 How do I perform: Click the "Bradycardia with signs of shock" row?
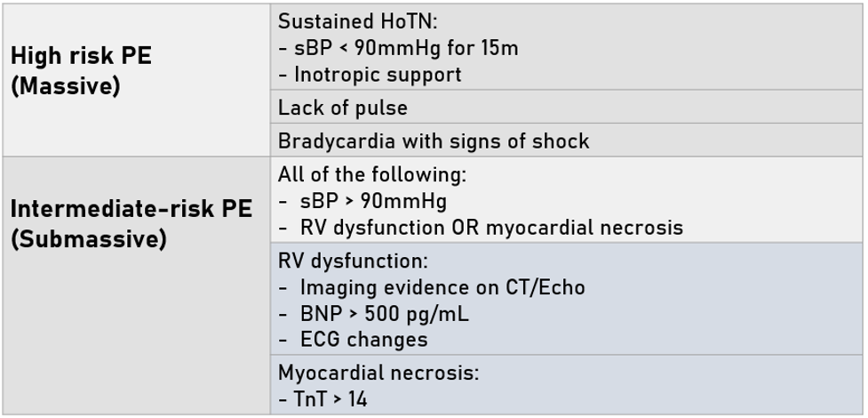pos(434,141)
